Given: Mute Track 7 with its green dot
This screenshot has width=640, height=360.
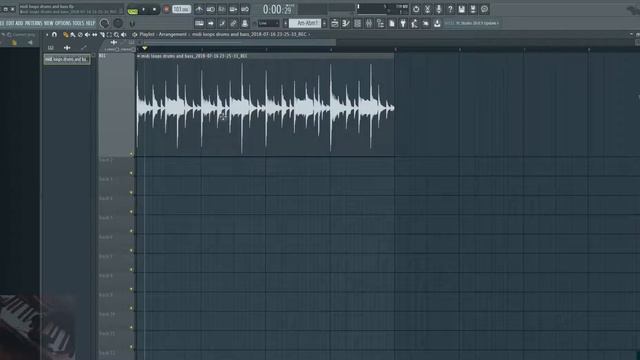Looking at the screenshot, I should click(x=131, y=269).
